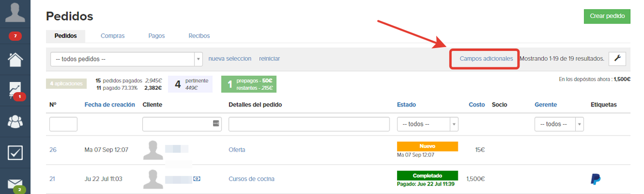Open the todos pedidos selection dropdown
The image size is (644, 194).
126,59
